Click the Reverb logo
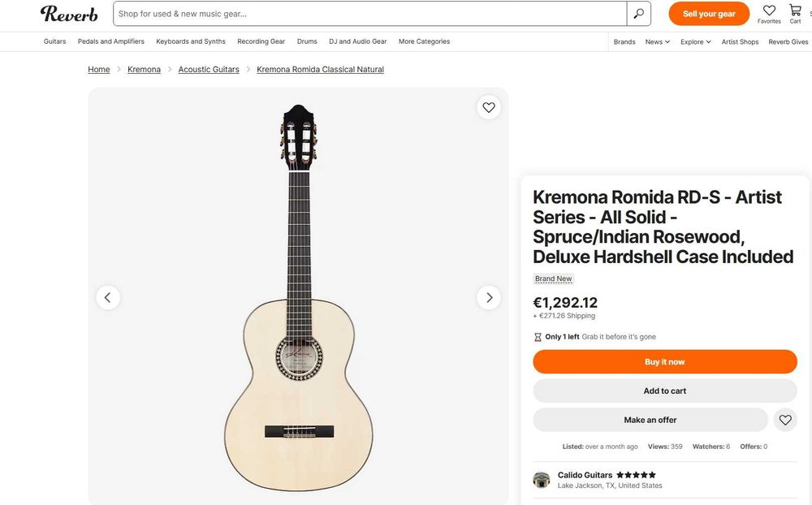The width and height of the screenshot is (812, 505). [69, 14]
